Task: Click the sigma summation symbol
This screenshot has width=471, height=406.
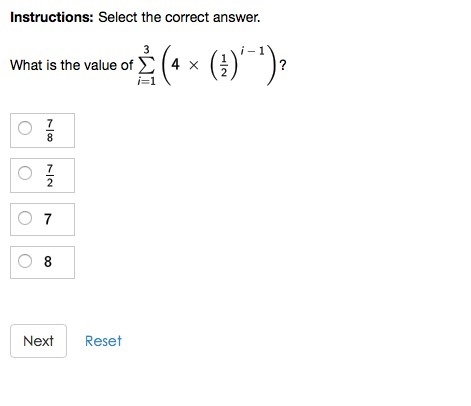Action: (x=146, y=66)
